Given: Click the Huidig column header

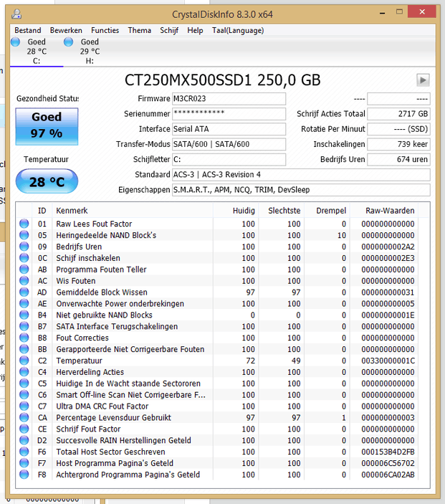Looking at the screenshot, I should 236,211.
